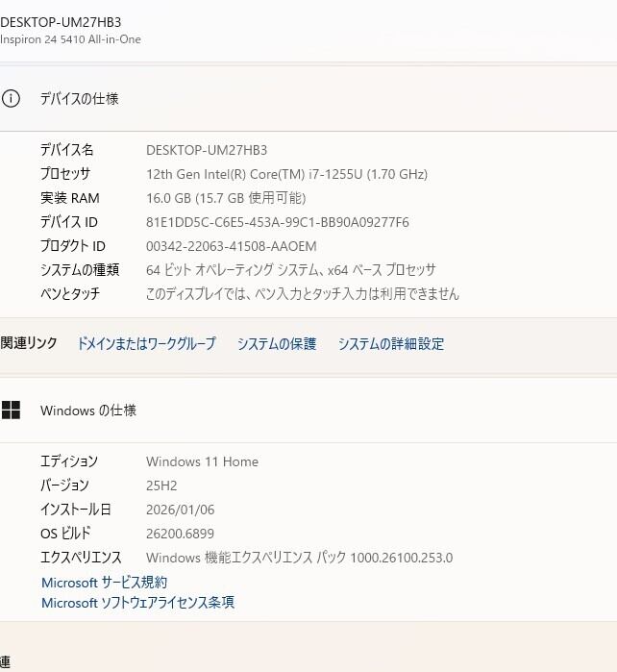Open ドメインまたはワークグループ link

146,343
